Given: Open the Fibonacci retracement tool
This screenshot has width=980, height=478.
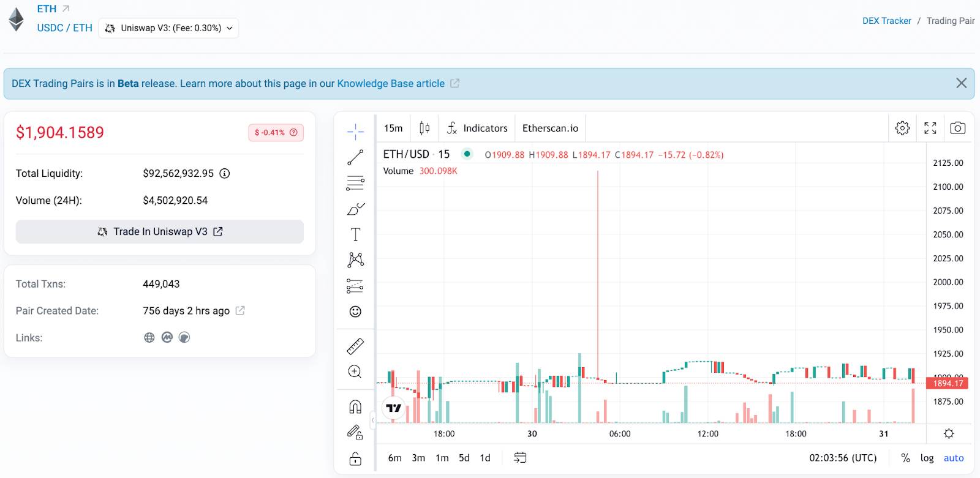Looking at the screenshot, I should coord(355,183).
